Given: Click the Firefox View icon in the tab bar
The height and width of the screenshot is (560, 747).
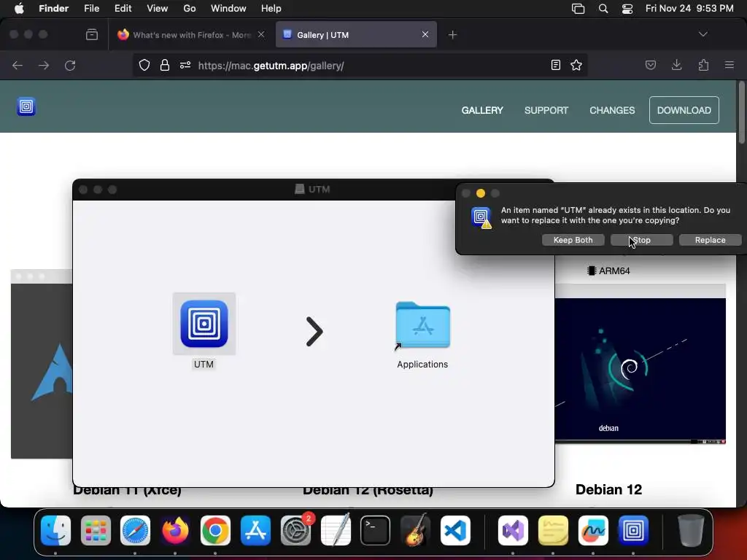Looking at the screenshot, I should [x=92, y=35].
